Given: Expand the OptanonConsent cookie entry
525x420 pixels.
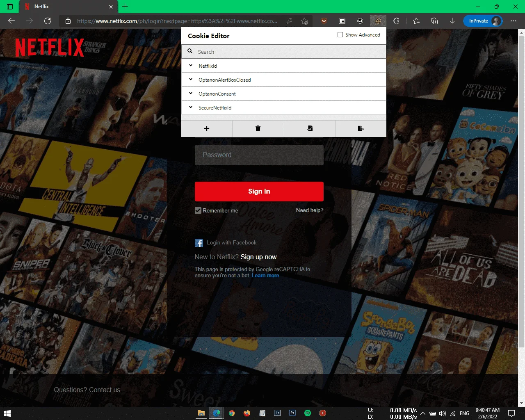Looking at the screenshot, I should coord(284,94).
